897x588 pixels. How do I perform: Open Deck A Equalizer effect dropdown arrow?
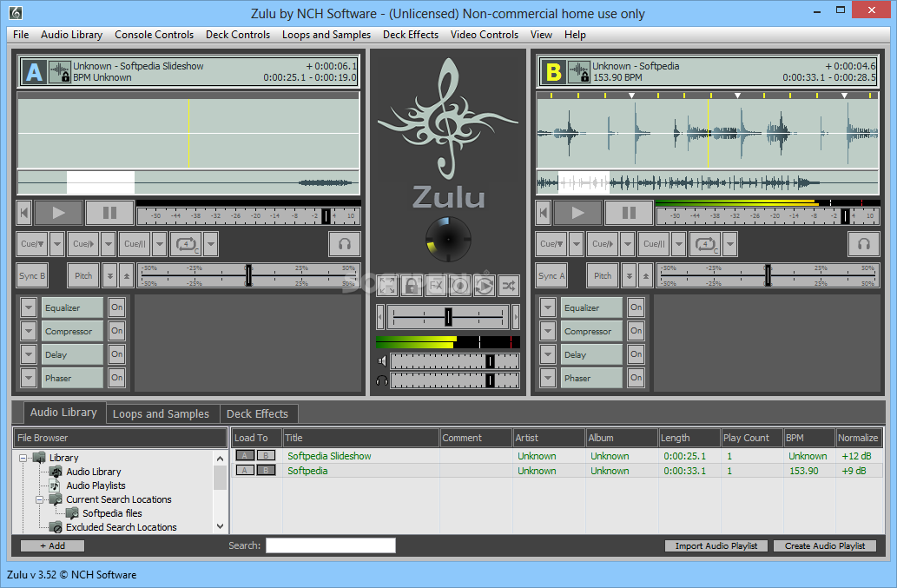click(29, 307)
